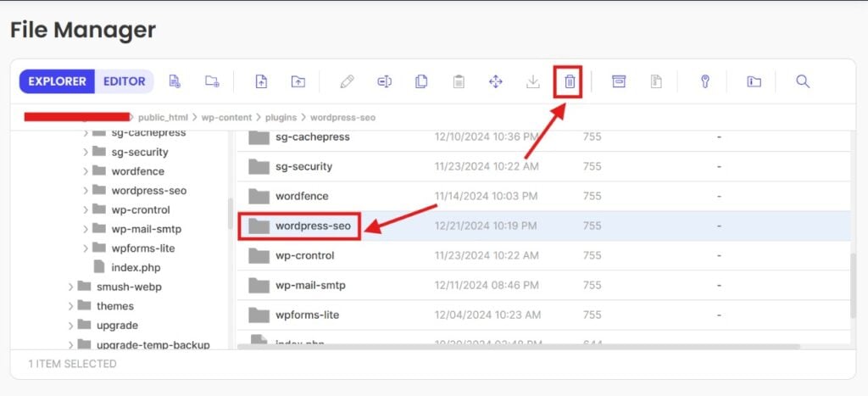Expand the wp-crontrol tree folder chevron
The image size is (868, 396).
click(x=86, y=210)
